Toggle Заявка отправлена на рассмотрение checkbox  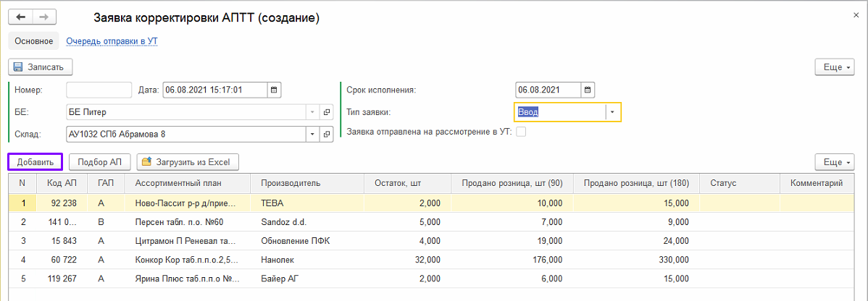pyautogui.click(x=520, y=132)
